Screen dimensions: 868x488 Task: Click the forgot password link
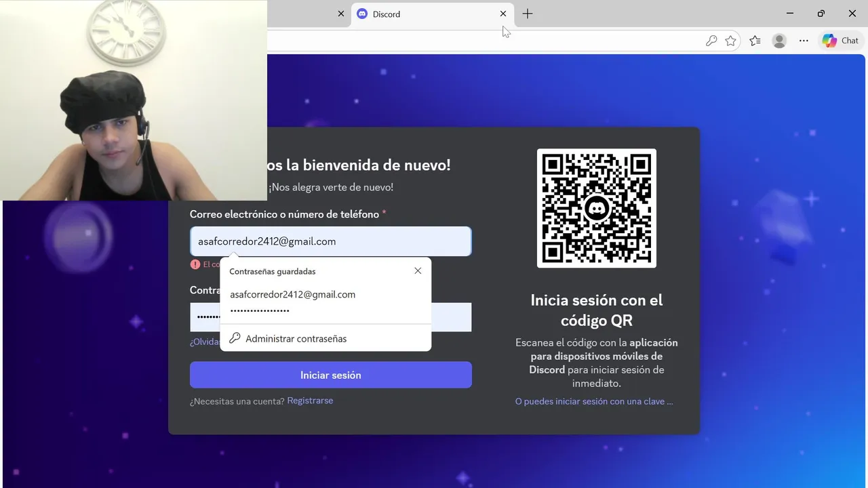click(x=204, y=342)
